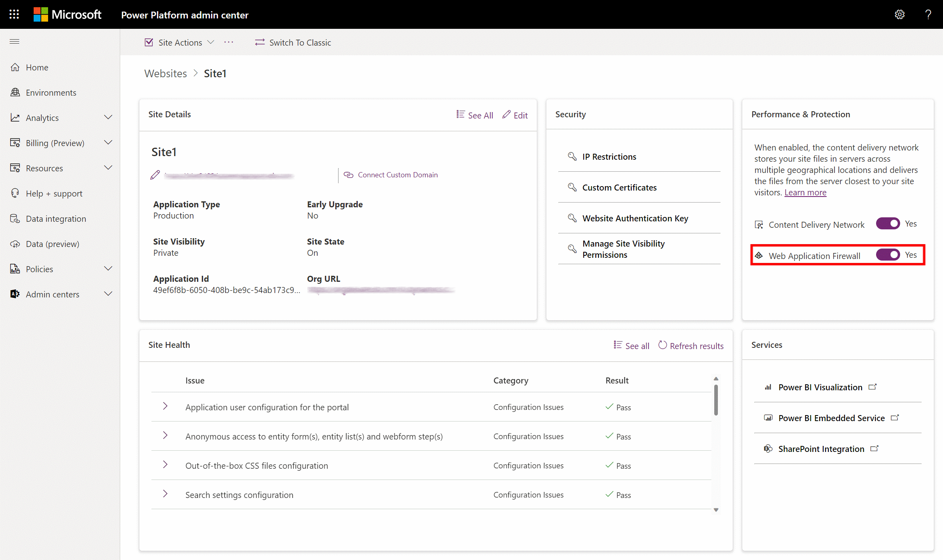943x560 pixels.
Task: Click the Site Health Refresh results button
Action: coord(691,346)
